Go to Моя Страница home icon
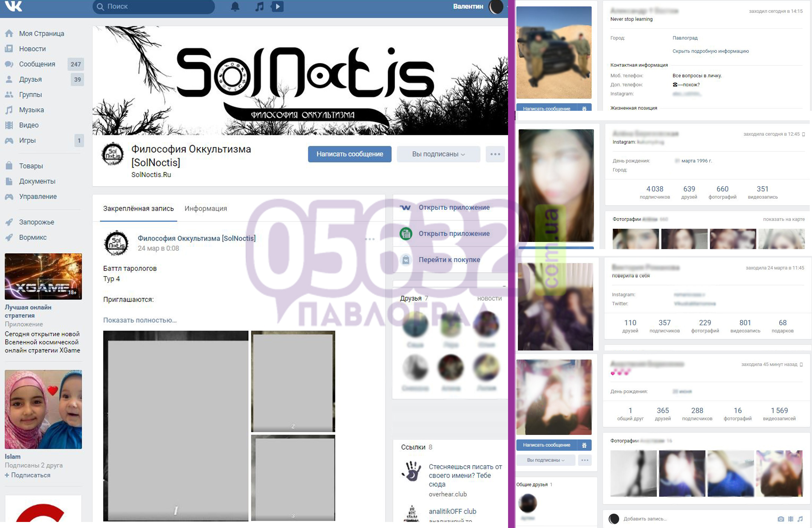This screenshot has width=812, height=528. (x=9, y=34)
